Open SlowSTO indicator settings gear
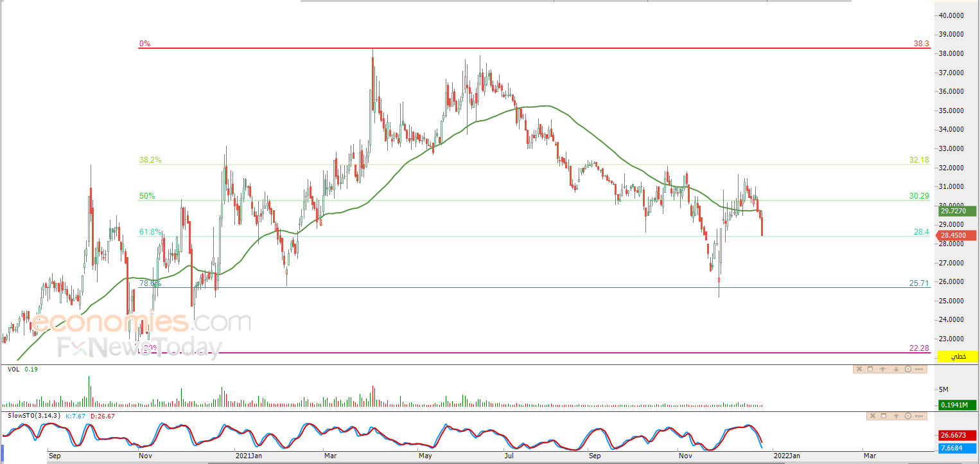Viewport: 980px width, 464px height. pos(909,416)
